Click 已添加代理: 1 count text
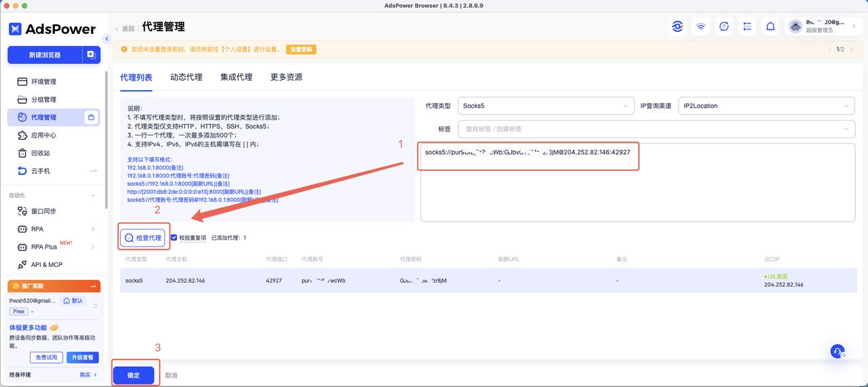The image size is (868, 387). (229, 238)
